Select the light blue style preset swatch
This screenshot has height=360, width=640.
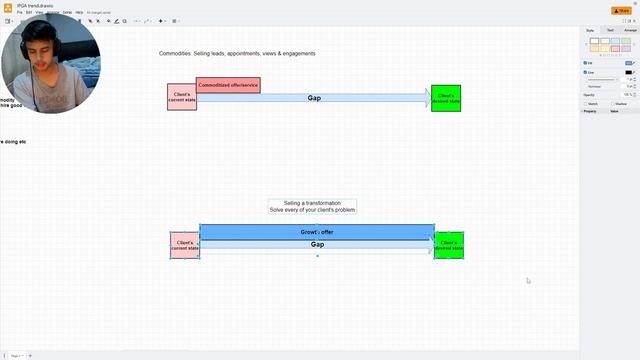616,41
